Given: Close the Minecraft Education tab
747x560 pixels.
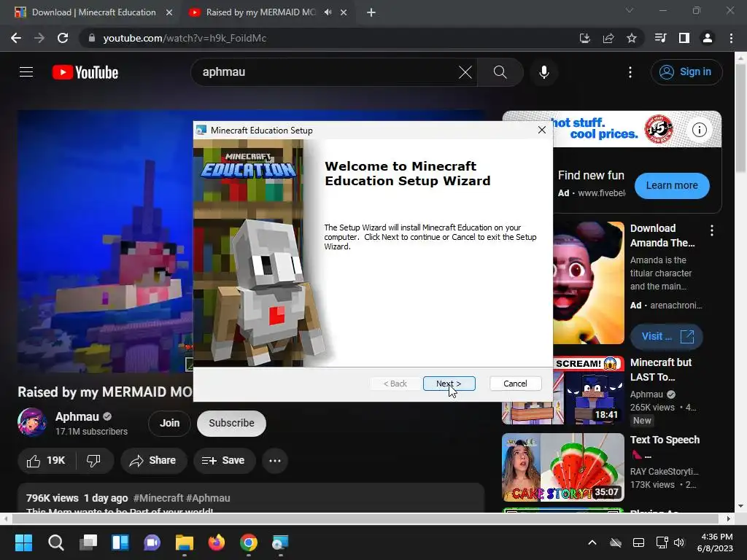Looking at the screenshot, I should click(x=169, y=12).
